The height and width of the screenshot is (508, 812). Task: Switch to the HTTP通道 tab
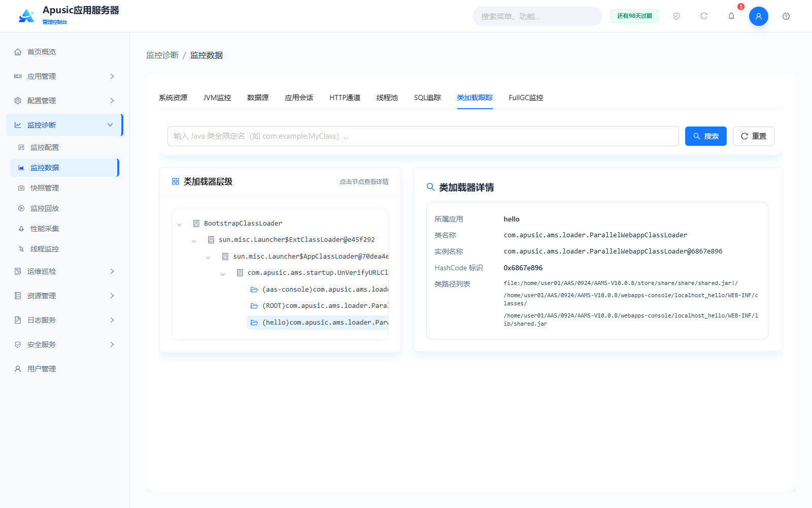(345, 98)
